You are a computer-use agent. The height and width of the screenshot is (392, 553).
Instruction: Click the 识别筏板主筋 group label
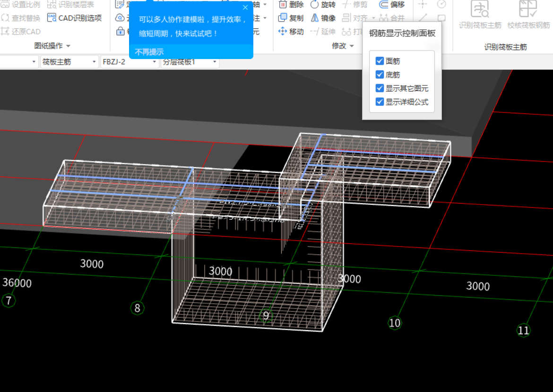click(505, 47)
